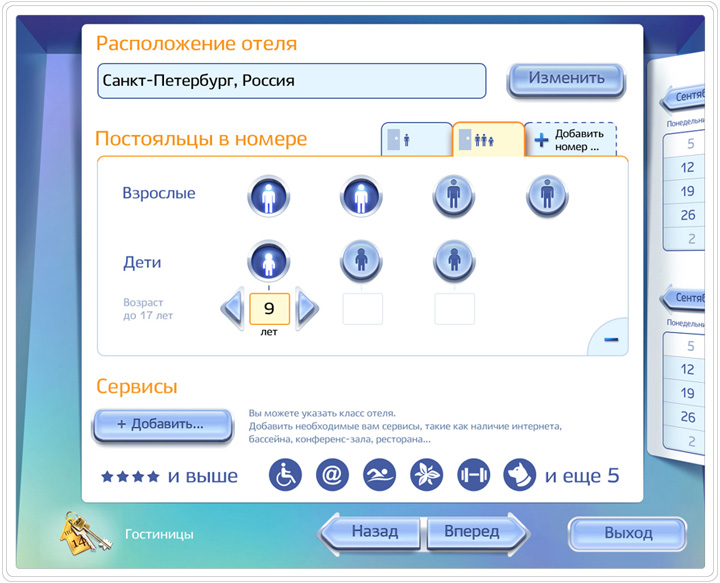
Task: Switch to the single guest room tab
Action: click(415, 141)
